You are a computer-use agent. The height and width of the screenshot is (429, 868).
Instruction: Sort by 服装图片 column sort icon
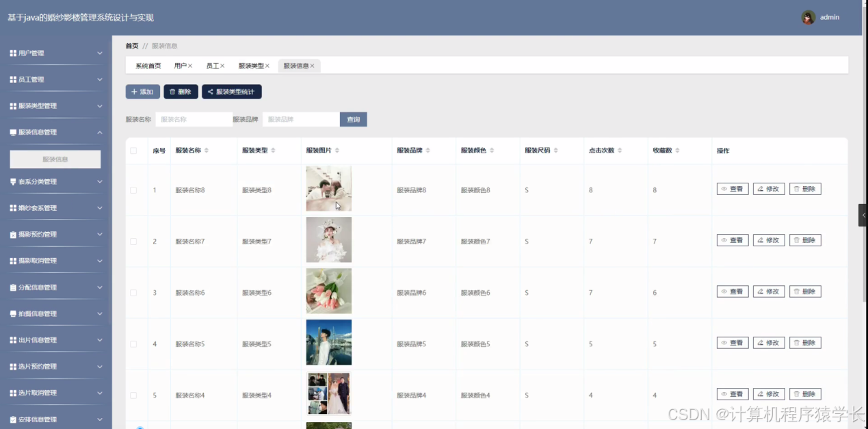tap(337, 151)
